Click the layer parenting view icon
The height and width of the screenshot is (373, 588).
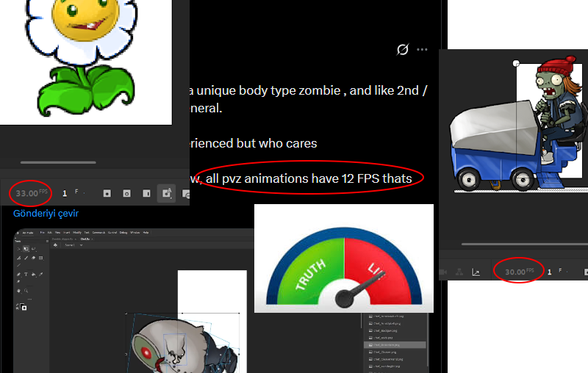click(x=459, y=272)
